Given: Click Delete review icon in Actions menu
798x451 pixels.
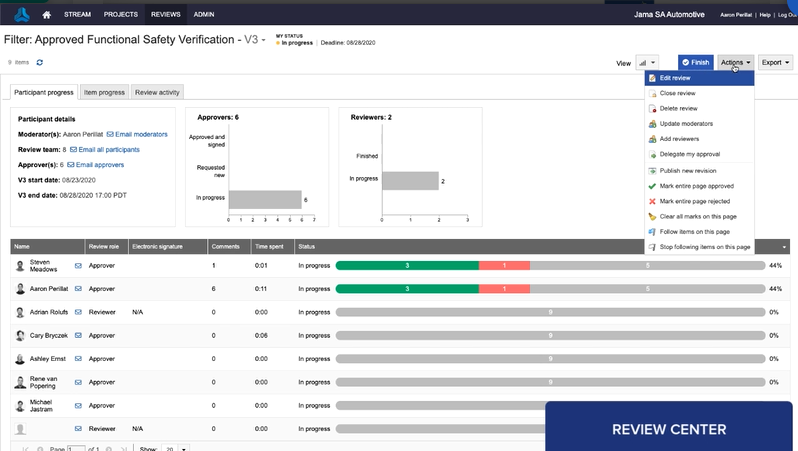Looking at the screenshot, I should 652,109.
